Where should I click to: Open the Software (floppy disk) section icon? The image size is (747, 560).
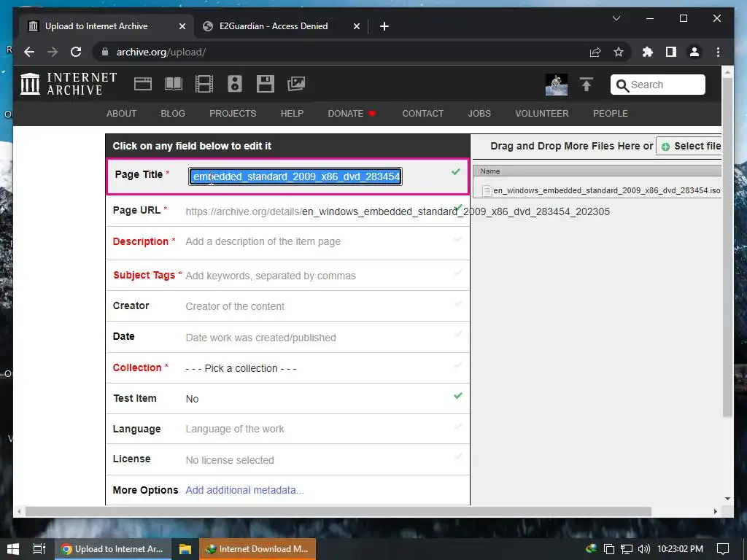[266, 84]
